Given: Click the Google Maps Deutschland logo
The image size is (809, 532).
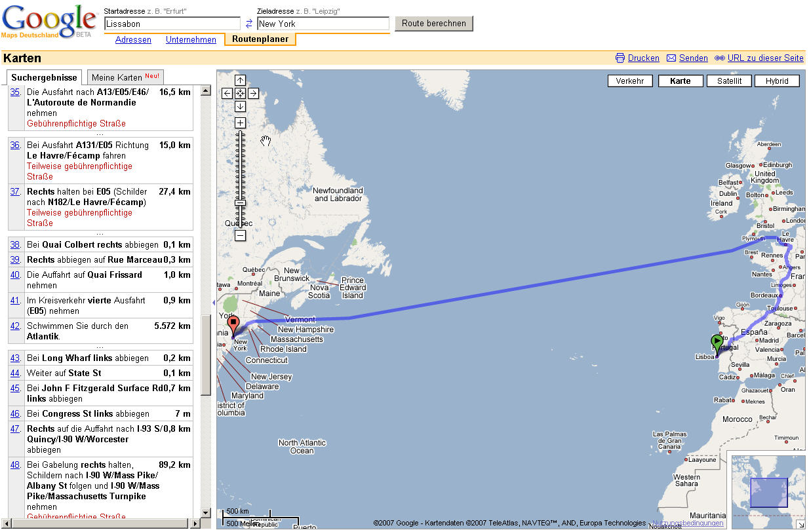Looking at the screenshot, I should point(49,22).
